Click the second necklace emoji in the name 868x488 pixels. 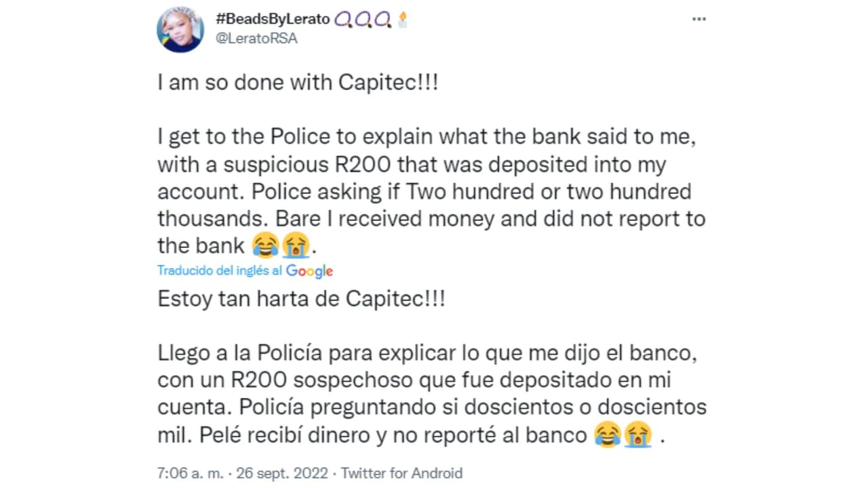363,19
